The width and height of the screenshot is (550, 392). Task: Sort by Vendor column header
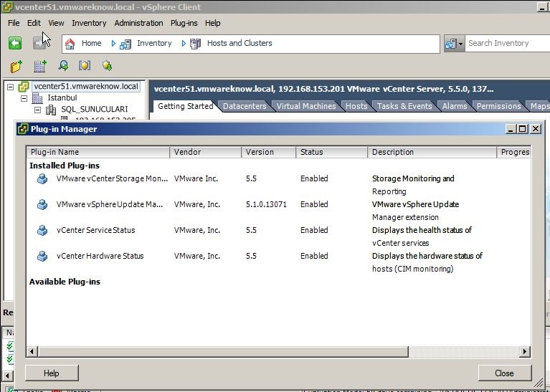click(x=206, y=152)
